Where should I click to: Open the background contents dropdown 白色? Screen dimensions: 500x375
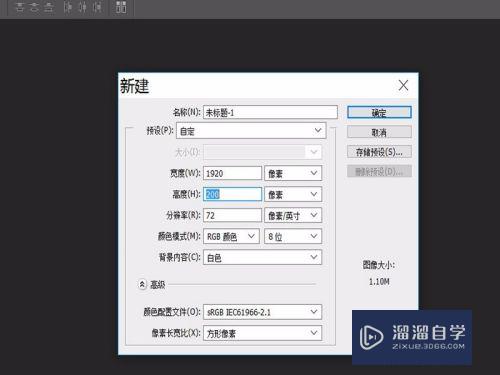(x=262, y=257)
